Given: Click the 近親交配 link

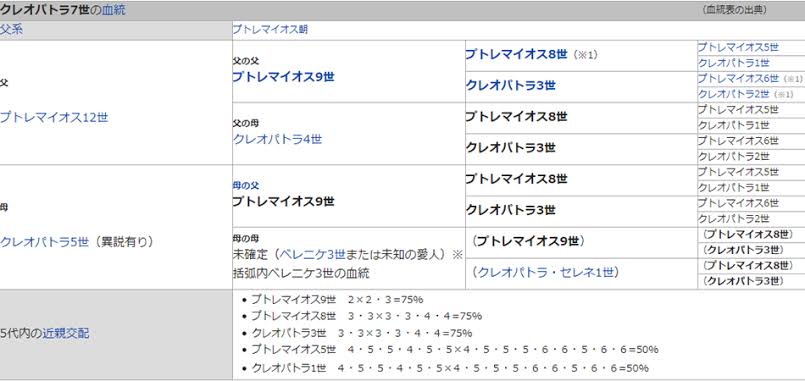Looking at the screenshot, I should (66, 334).
